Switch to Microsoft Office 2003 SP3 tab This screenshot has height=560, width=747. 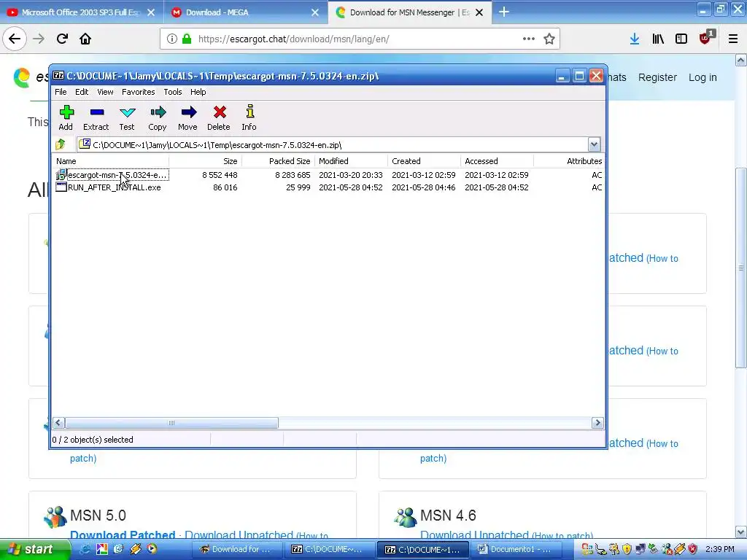80,12
